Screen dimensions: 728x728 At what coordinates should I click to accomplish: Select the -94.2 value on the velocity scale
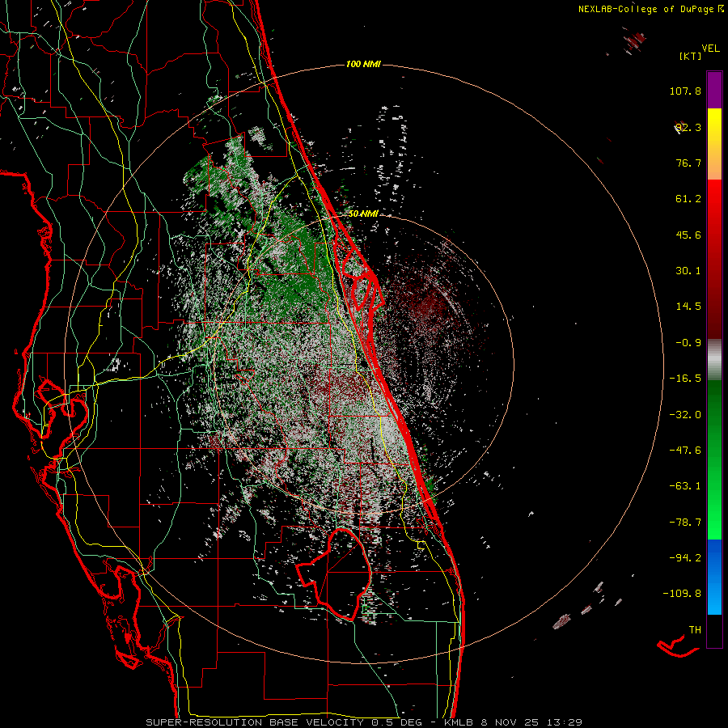point(685,558)
